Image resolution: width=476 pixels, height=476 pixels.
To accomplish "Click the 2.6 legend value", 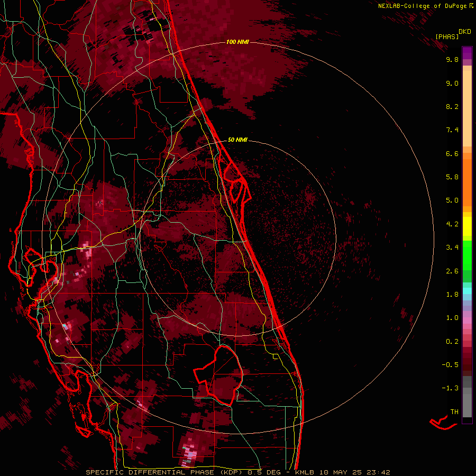I will coord(452,271).
